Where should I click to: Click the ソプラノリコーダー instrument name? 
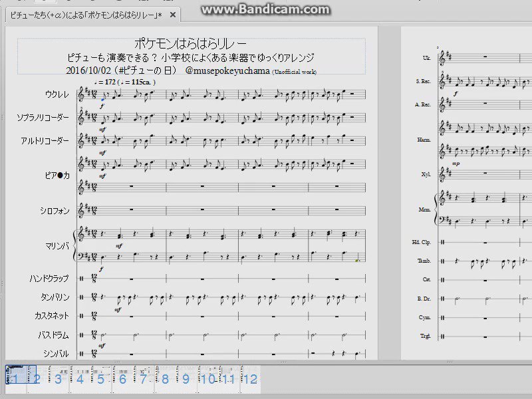[x=43, y=118]
